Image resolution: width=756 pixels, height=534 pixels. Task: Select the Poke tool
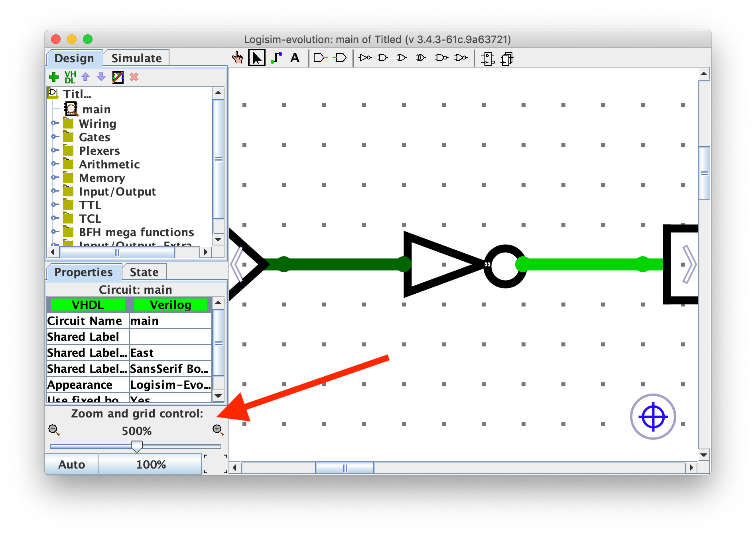(237, 58)
